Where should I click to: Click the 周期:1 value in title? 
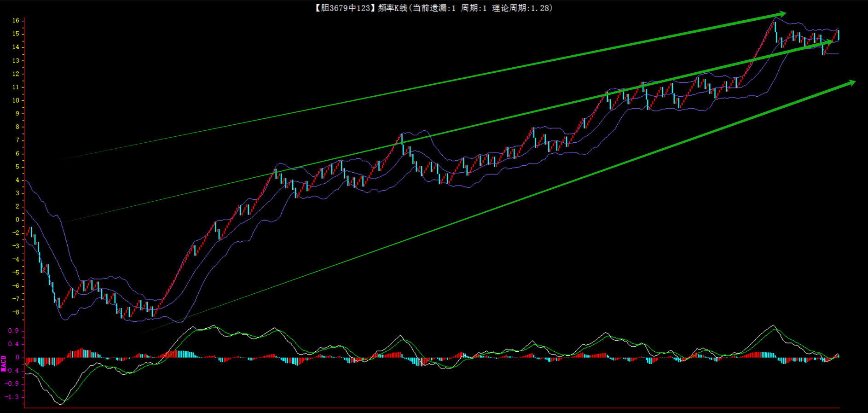click(x=474, y=8)
